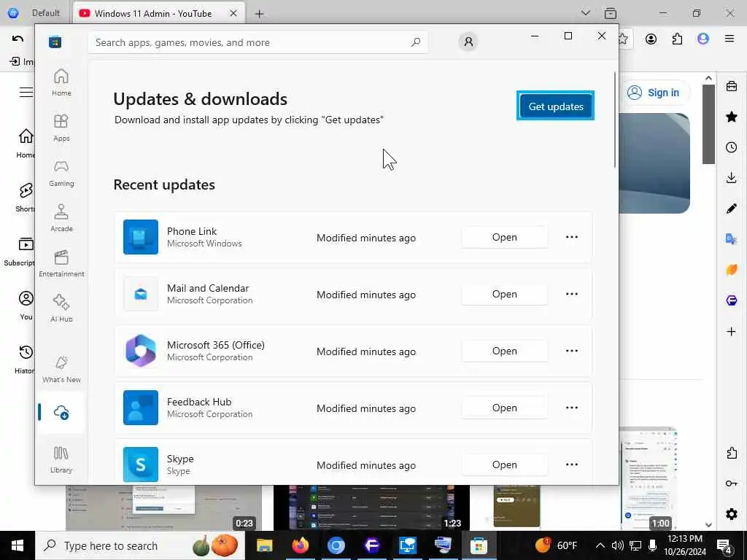This screenshot has width=747, height=560.
Task: Open Home in Microsoft Store sidebar
Action: pyautogui.click(x=61, y=82)
